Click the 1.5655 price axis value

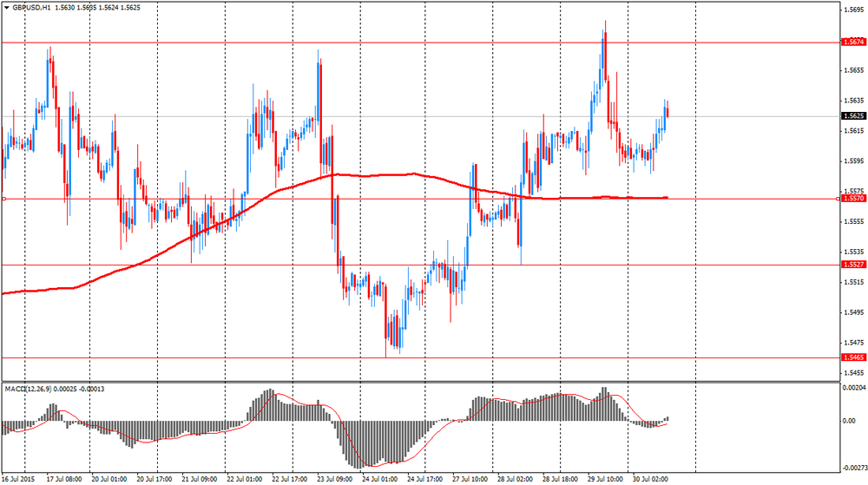coord(853,70)
